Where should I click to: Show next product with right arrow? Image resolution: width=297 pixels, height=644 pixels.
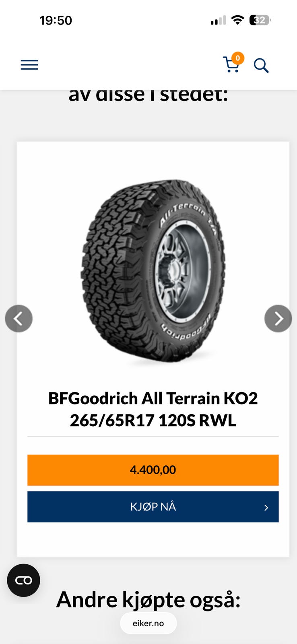click(278, 318)
